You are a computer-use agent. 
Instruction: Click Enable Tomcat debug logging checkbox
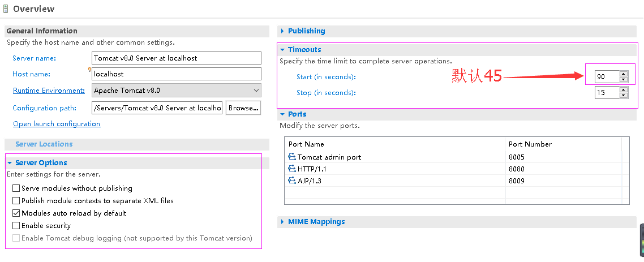pos(16,238)
